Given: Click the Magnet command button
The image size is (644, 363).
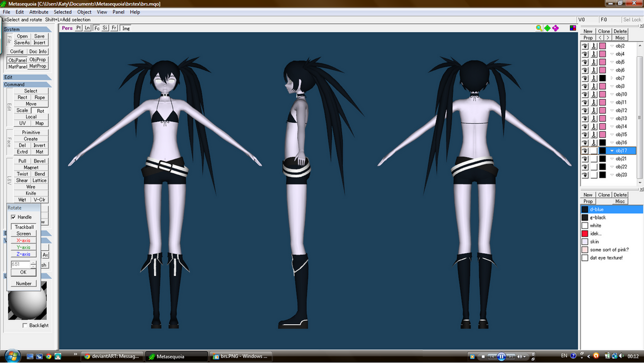Looking at the screenshot, I should [31, 168].
